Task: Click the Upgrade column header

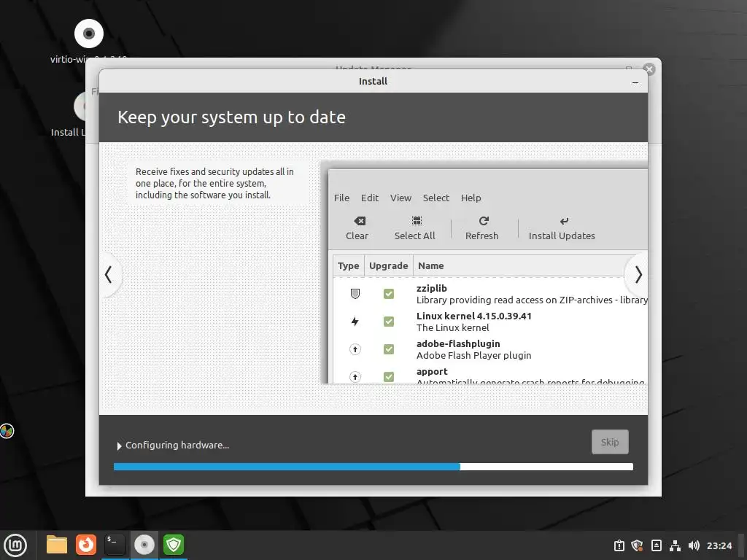Action: (388, 265)
